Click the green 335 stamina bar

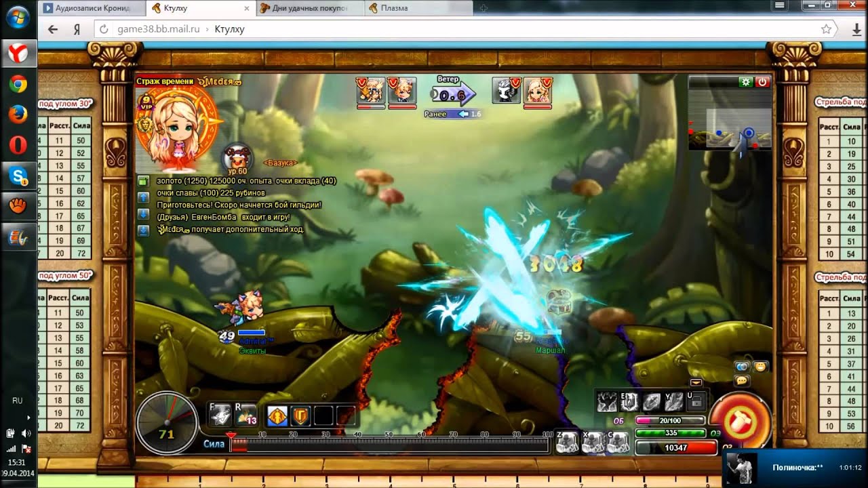click(671, 433)
